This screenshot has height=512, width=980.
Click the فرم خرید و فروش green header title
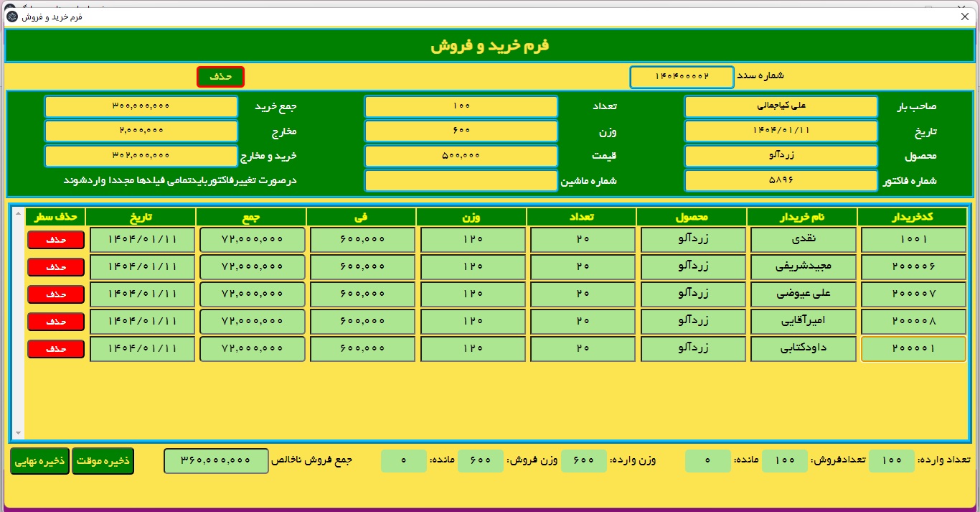(x=490, y=45)
